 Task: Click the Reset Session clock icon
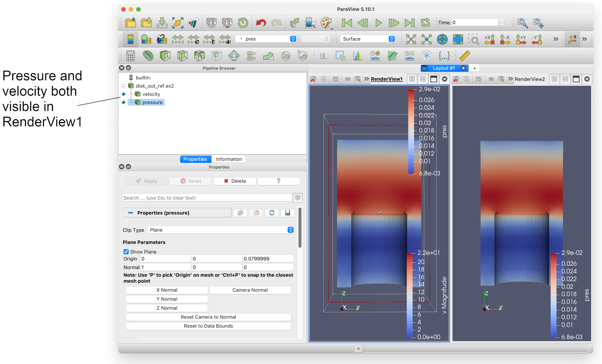point(243,23)
